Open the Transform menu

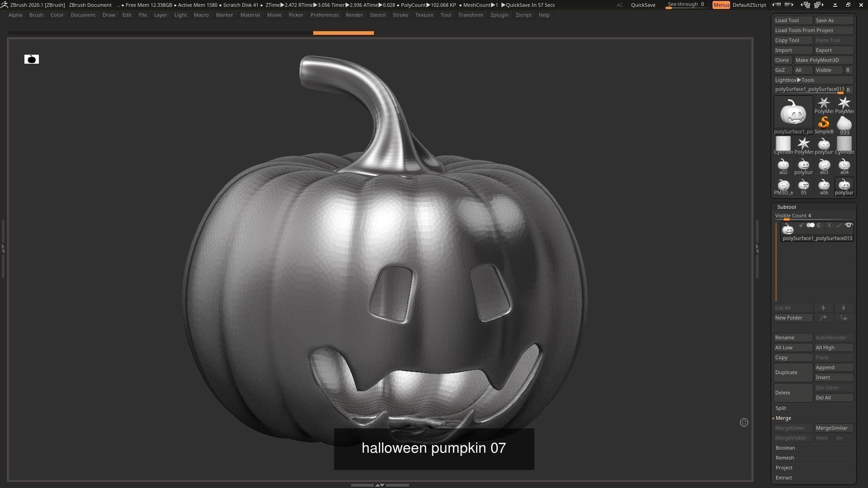[x=470, y=15]
